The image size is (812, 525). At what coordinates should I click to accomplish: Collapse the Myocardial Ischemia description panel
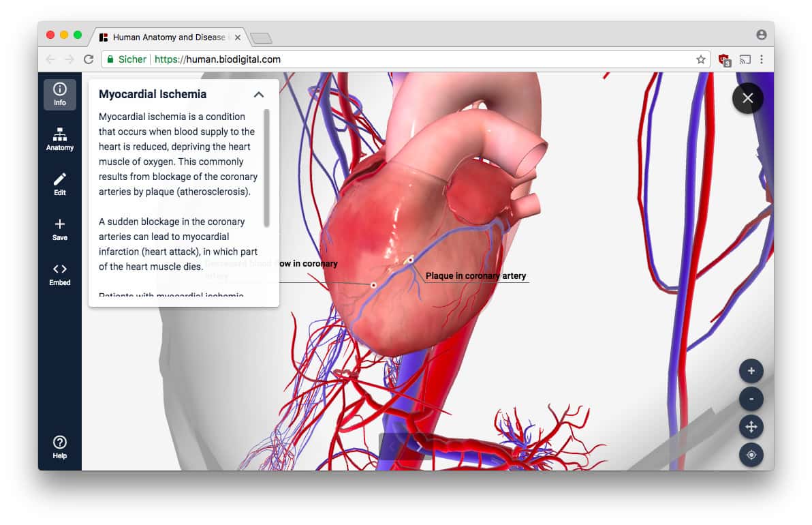point(259,95)
